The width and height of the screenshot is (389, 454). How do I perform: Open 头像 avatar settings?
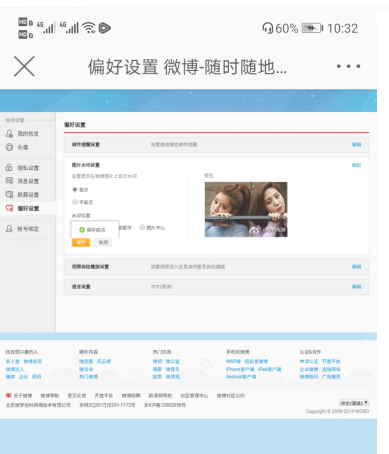tap(23, 147)
